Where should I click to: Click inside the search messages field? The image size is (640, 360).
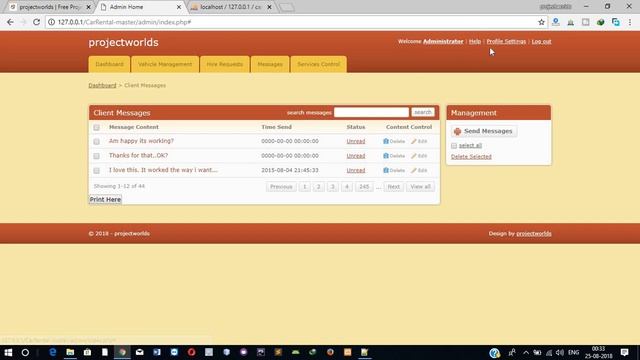coord(371,112)
